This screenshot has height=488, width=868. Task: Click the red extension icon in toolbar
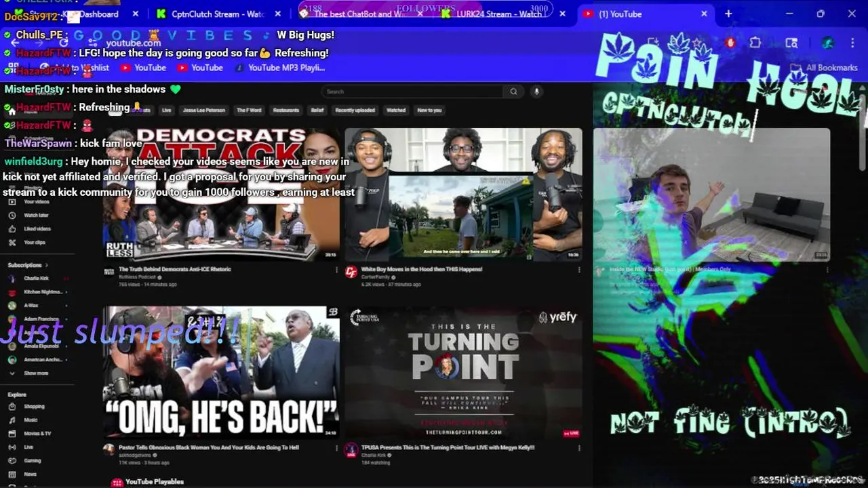730,43
